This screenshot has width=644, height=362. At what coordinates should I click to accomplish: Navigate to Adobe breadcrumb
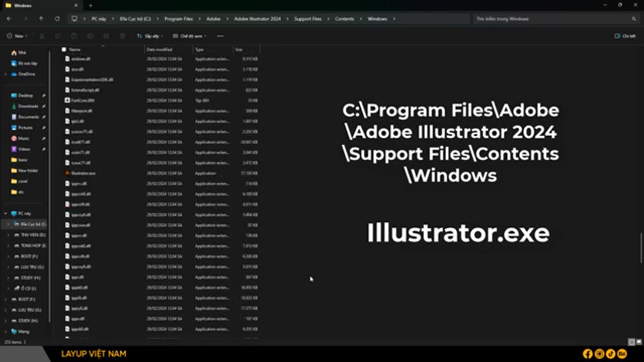pos(213,19)
